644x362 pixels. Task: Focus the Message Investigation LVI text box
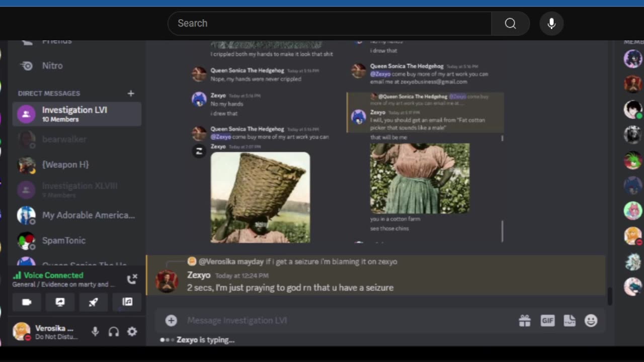347,320
